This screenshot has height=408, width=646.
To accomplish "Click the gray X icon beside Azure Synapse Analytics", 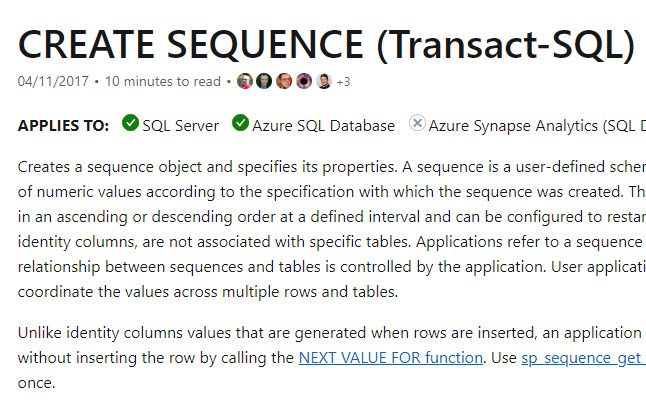I will [417, 123].
